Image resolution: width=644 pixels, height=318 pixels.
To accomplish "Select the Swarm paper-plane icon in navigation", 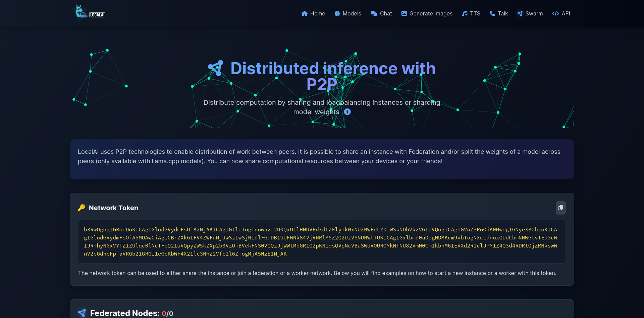I will (520, 13).
